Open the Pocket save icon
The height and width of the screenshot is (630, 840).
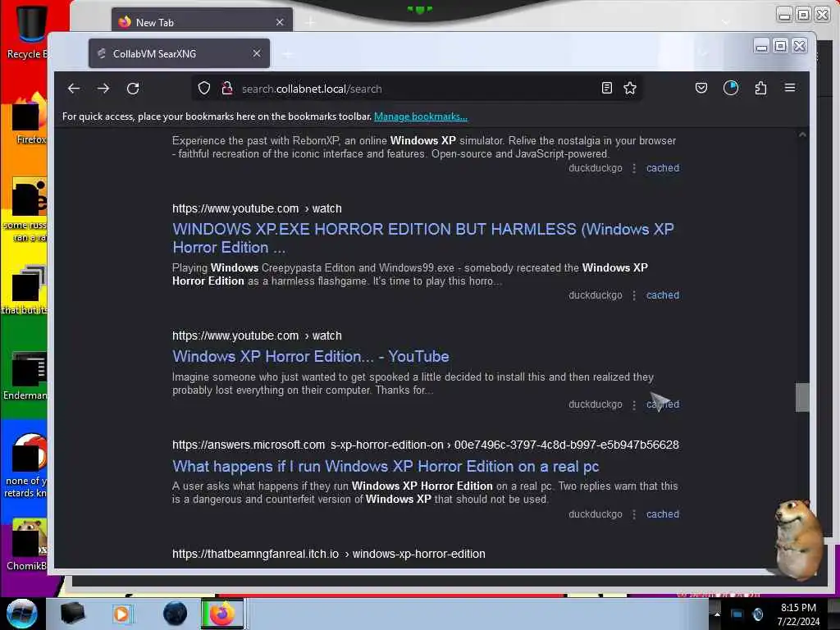click(x=701, y=88)
